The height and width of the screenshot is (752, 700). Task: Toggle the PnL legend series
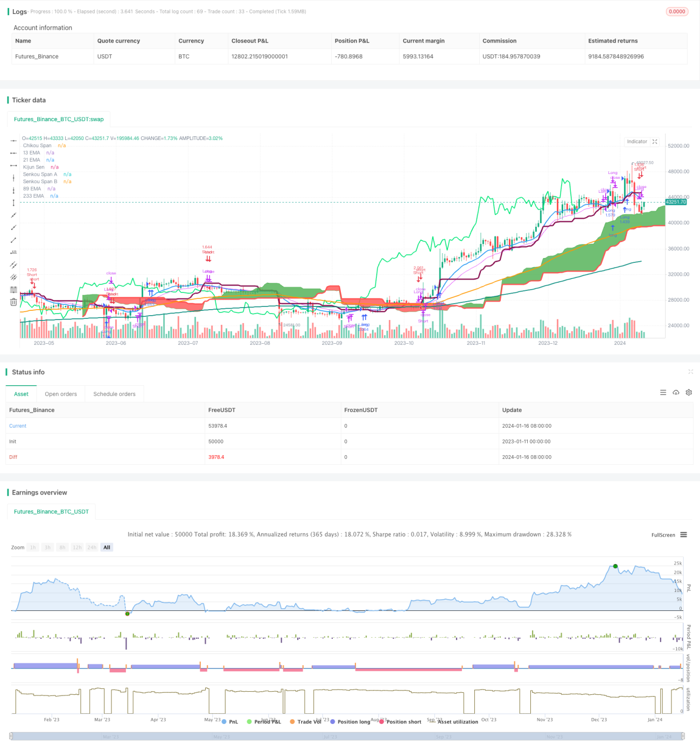pos(230,722)
